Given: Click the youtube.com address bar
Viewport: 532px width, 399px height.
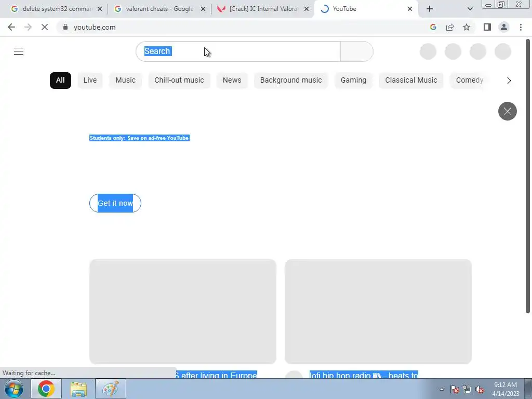Looking at the screenshot, I should pos(244,27).
